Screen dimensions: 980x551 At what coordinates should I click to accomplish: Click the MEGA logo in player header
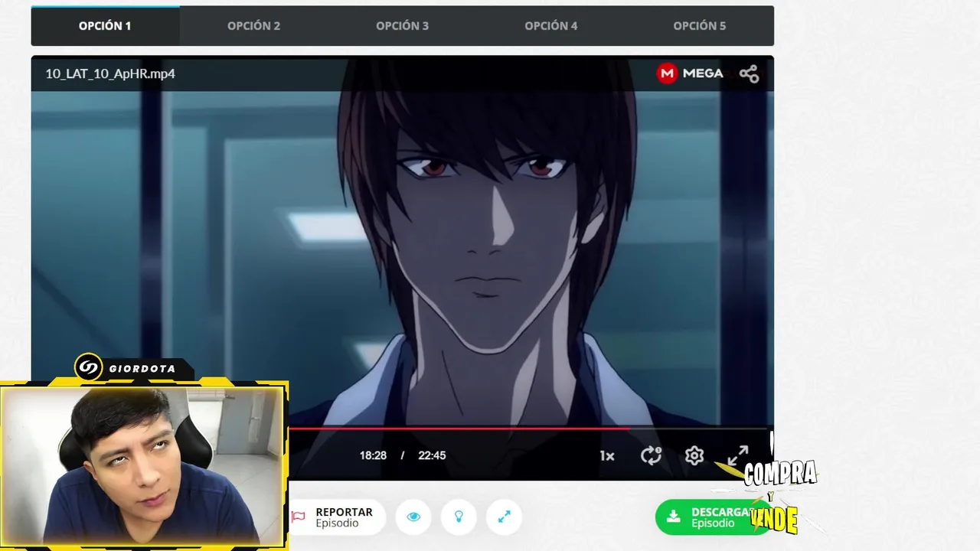(690, 73)
